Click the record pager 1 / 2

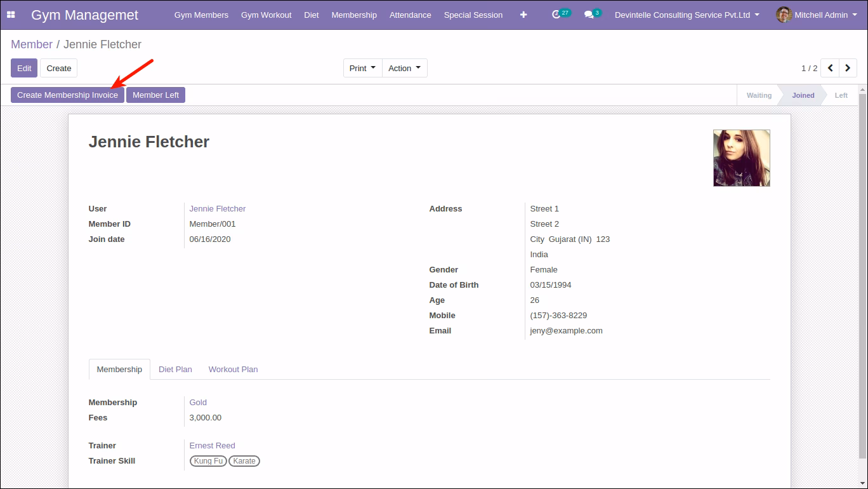(x=809, y=68)
